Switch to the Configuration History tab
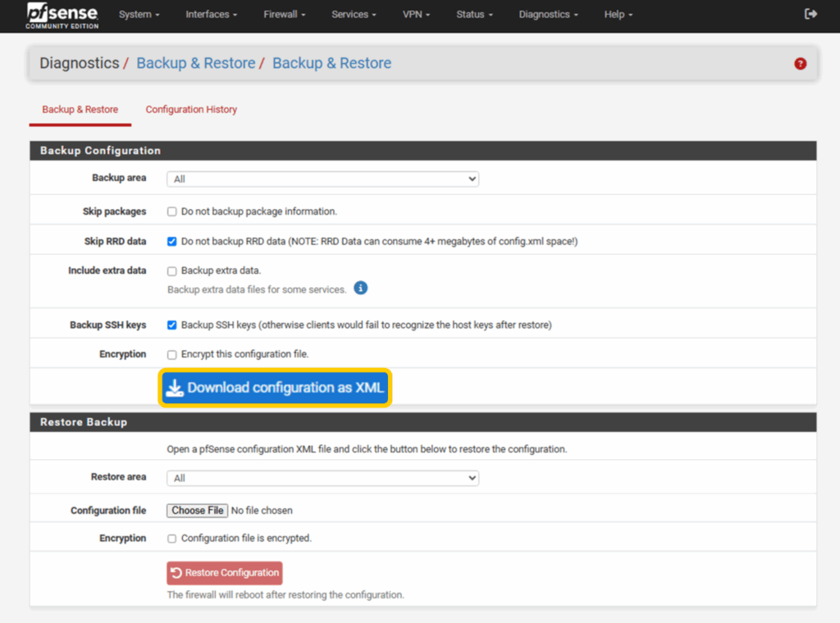Screen dimensions: 840x623 coord(191,109)
